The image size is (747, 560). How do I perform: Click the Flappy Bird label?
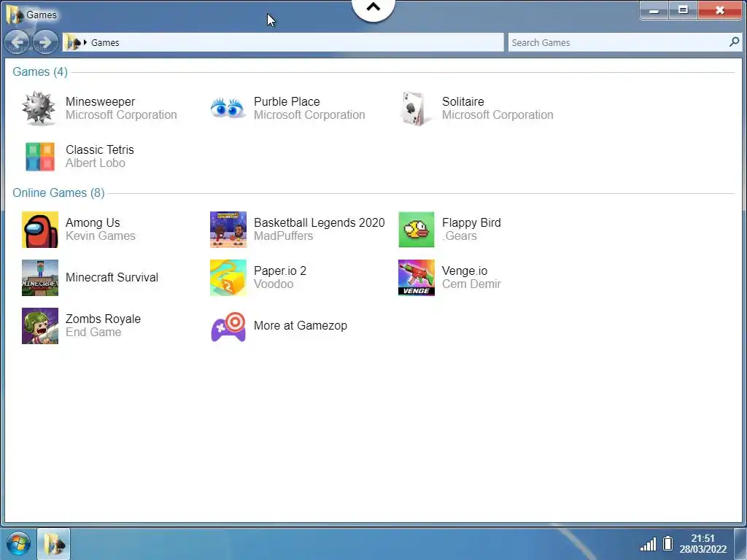(471, 223)
